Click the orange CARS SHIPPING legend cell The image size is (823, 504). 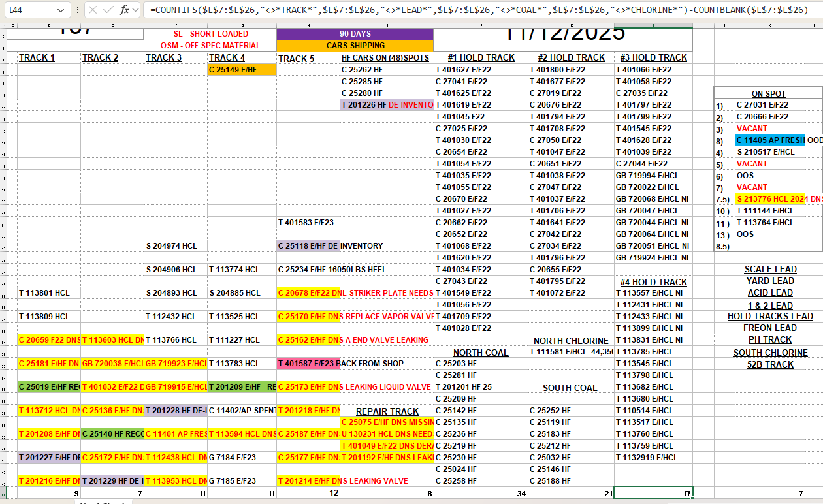pos(355,46)
